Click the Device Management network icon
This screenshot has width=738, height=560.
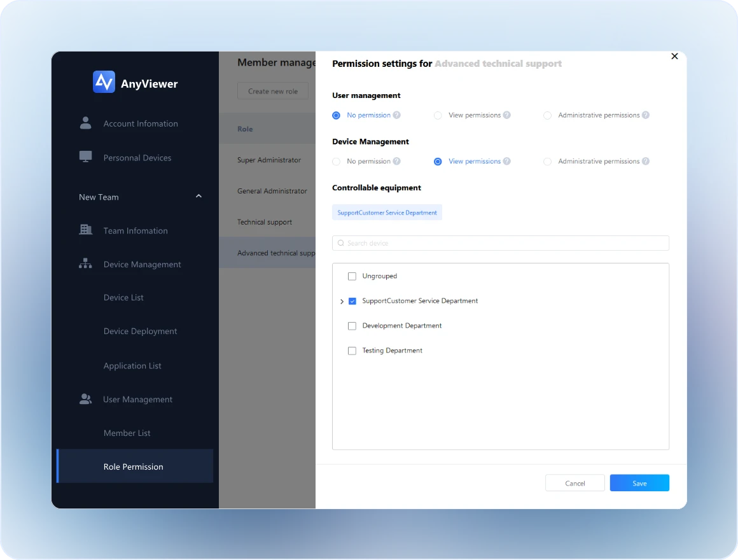(85, 264)
